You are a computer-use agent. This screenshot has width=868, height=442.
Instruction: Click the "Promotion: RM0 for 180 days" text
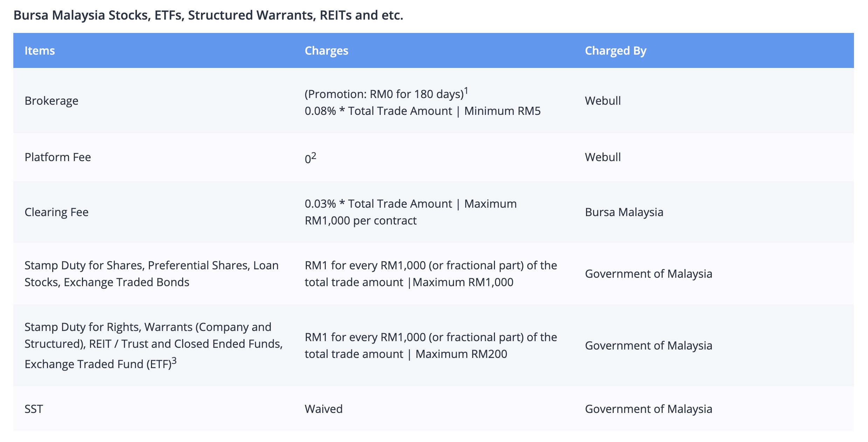[384, 94]
